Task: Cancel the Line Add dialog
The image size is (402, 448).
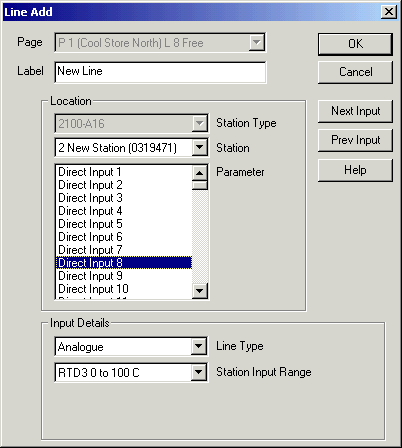Action: 355,72
